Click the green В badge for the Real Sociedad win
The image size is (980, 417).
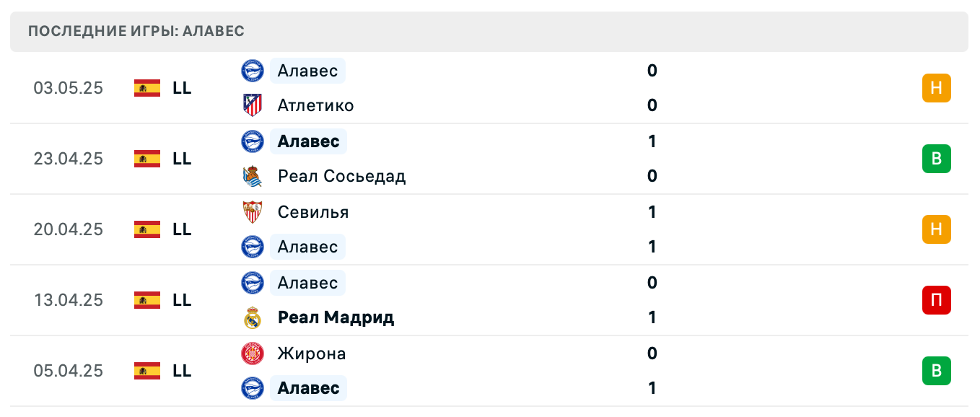(937, 159)
